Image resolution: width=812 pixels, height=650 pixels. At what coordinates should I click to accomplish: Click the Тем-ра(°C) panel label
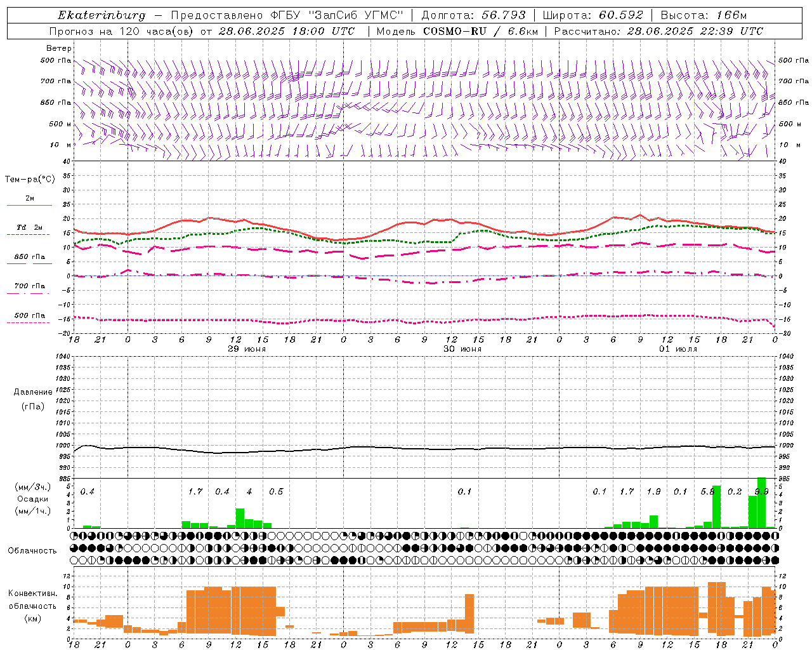tap(30, 180)
